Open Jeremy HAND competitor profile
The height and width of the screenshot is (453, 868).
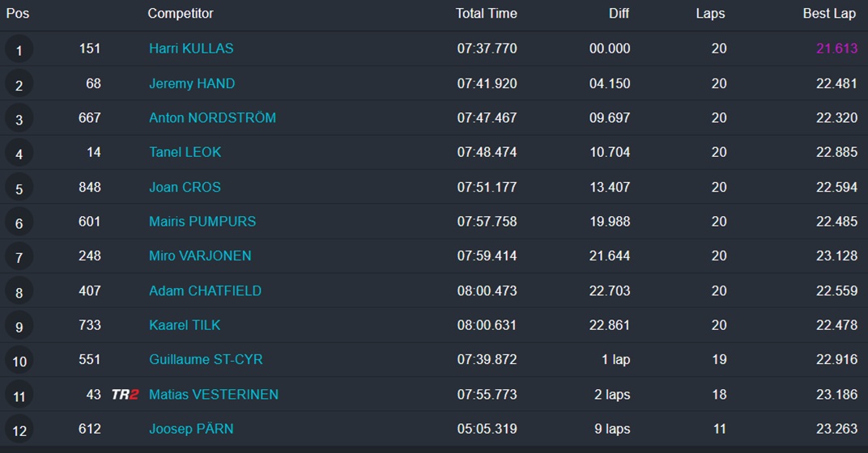(192, 83)
